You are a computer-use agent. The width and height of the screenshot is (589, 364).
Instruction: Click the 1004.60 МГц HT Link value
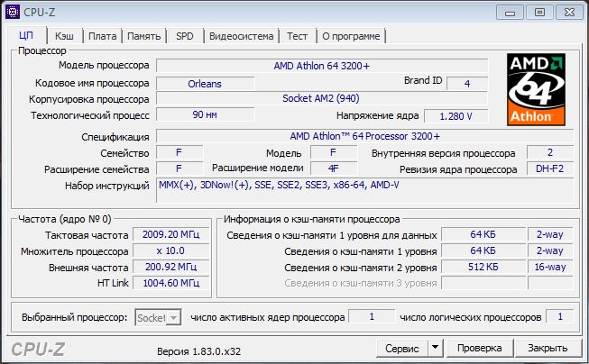point(170,283)
